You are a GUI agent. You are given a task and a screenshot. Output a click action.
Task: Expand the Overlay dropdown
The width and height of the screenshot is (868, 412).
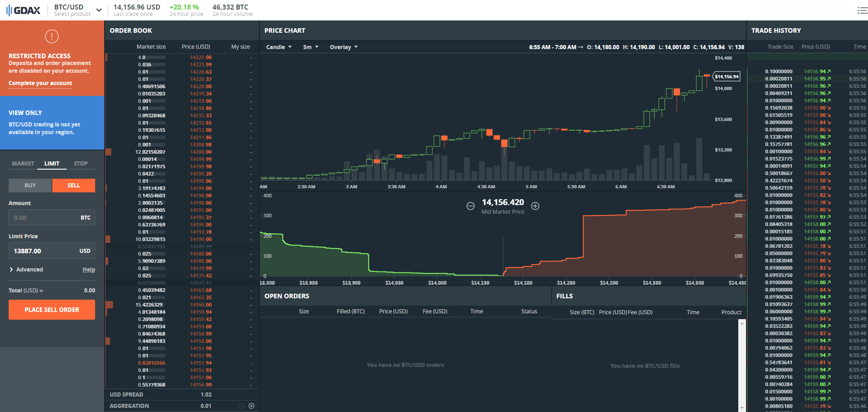(x=344, y=47)
